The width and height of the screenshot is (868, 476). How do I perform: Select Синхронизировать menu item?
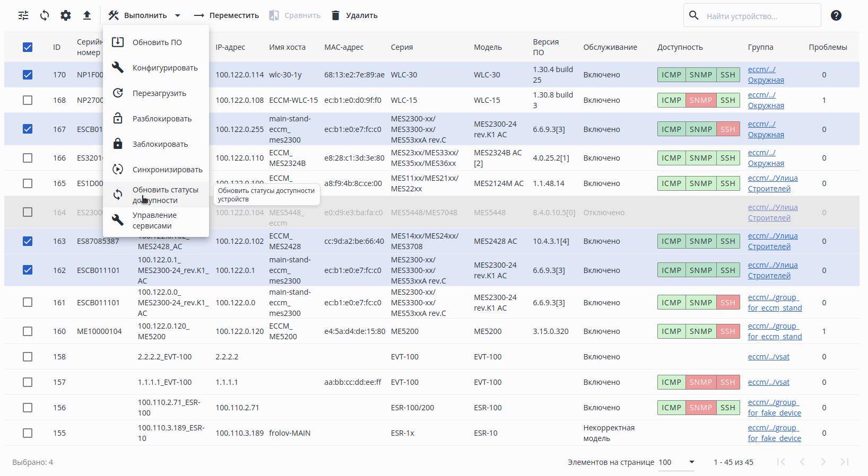tap(167, 170)
